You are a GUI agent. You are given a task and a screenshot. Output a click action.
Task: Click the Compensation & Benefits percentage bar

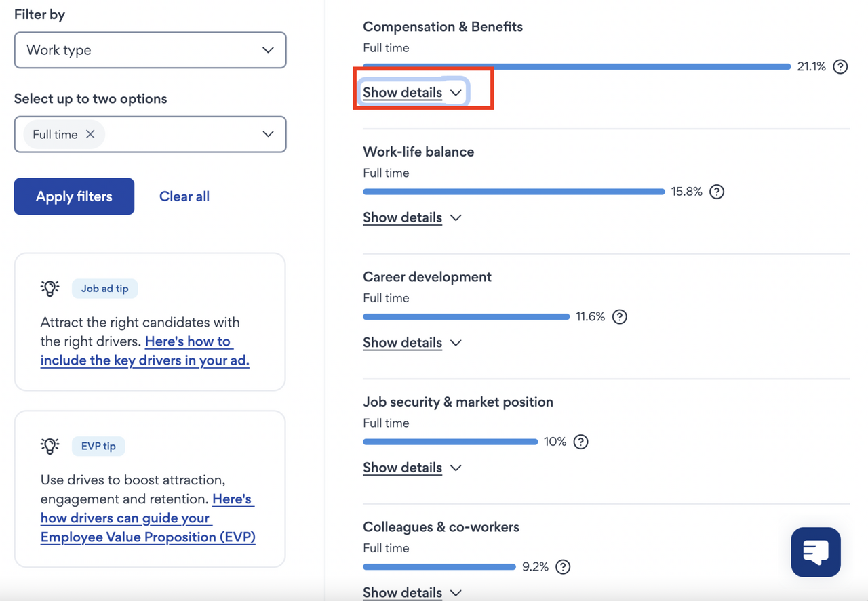click(x=576, y=66)
